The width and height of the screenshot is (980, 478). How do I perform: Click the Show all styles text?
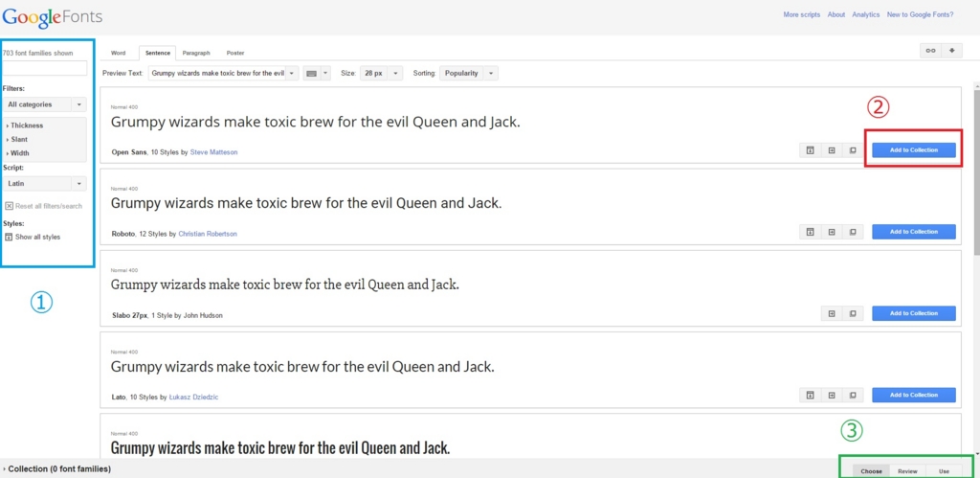pos(38,238)
